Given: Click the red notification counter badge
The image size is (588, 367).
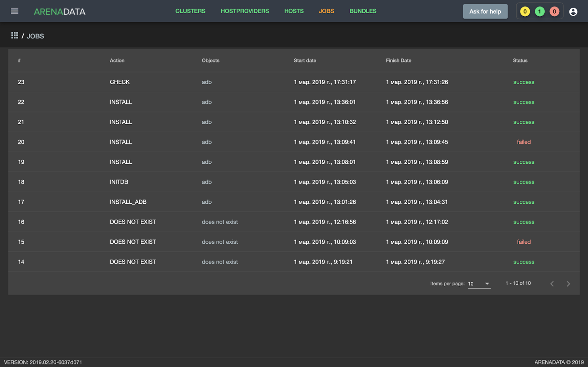Looking at the screenshot, I should pos(554,12).
